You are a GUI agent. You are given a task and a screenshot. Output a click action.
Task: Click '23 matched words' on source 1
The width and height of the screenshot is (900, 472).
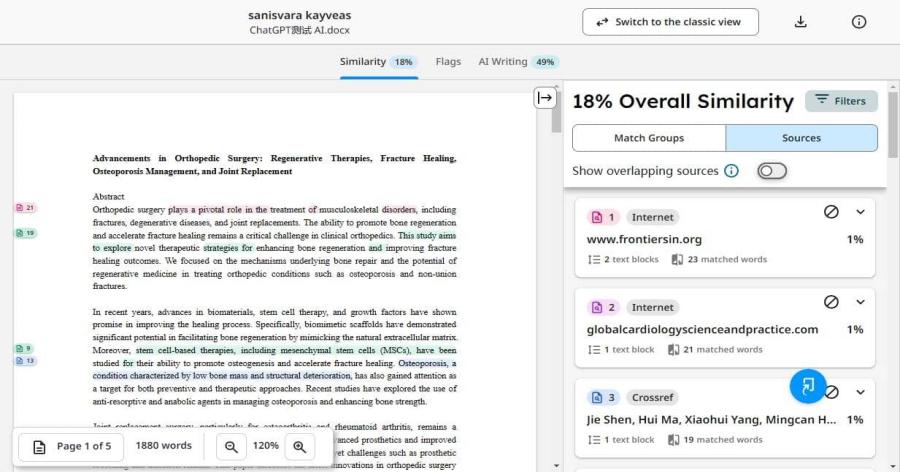point(727,260)
